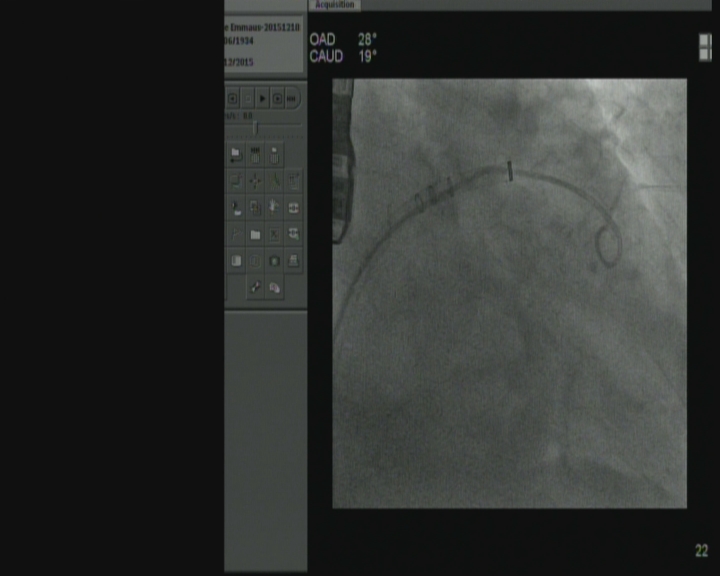Take a snapshot with the camera icon
Image resolution: width=720 pixels, height=576 pixels.
pos(275,261)
